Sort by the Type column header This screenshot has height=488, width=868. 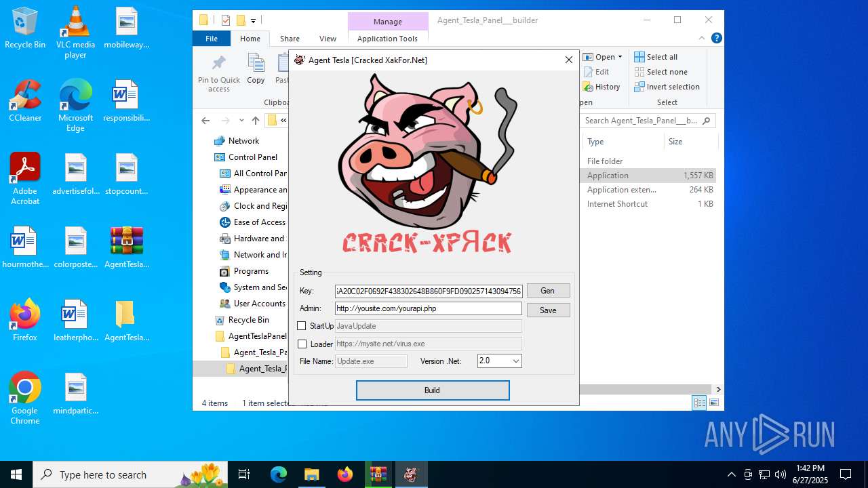click(623, 142)
